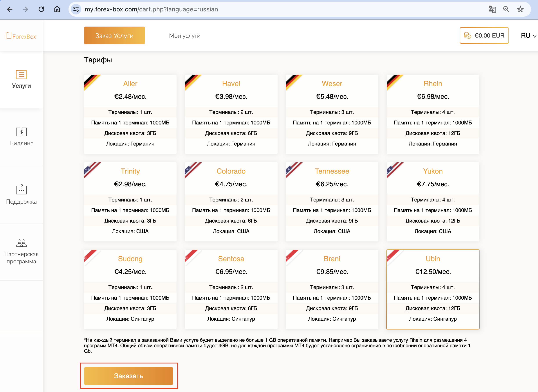Open the Биллинг dollar icon

click(21, 132)
